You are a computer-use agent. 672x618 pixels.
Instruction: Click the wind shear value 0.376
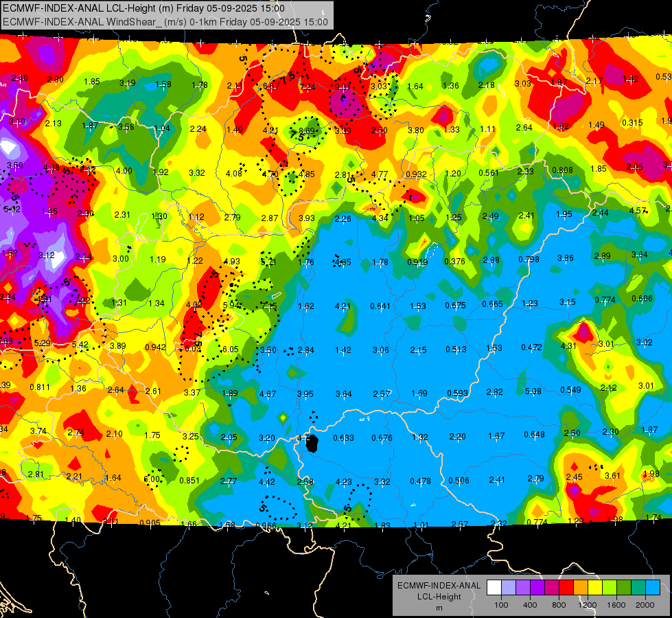(454, 261)
